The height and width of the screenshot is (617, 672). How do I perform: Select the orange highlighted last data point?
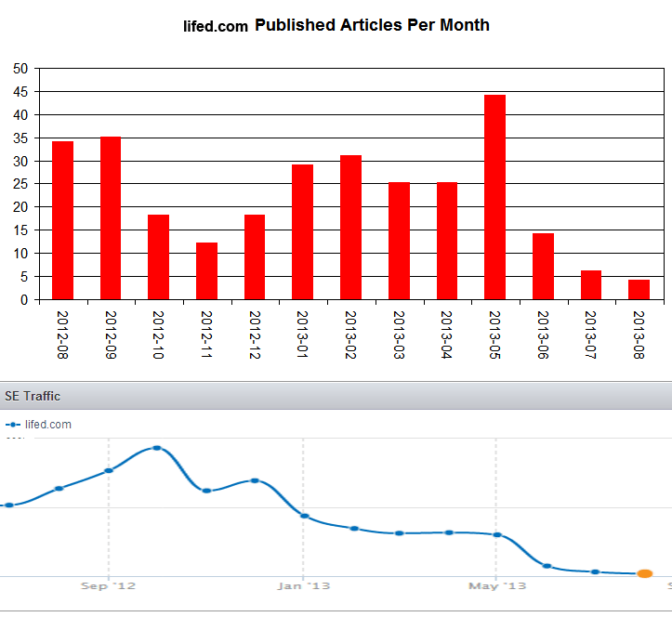pos(644,573)
